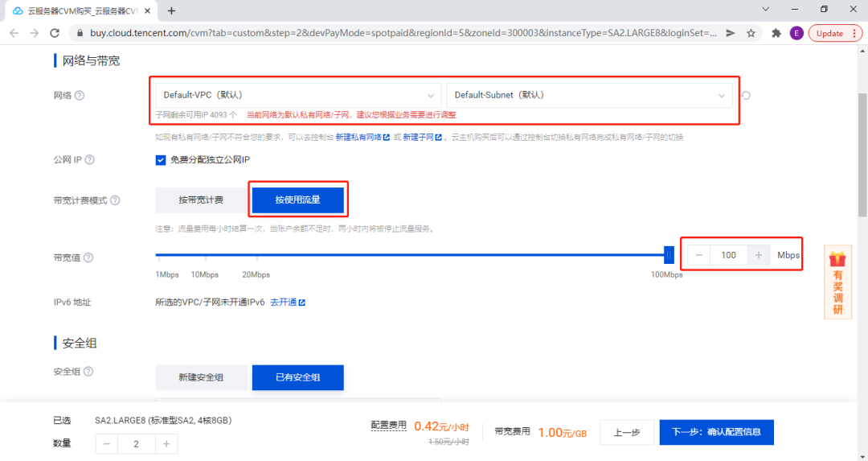
Task: Click help icon next to 公网 IP
Action: (90, 159)
